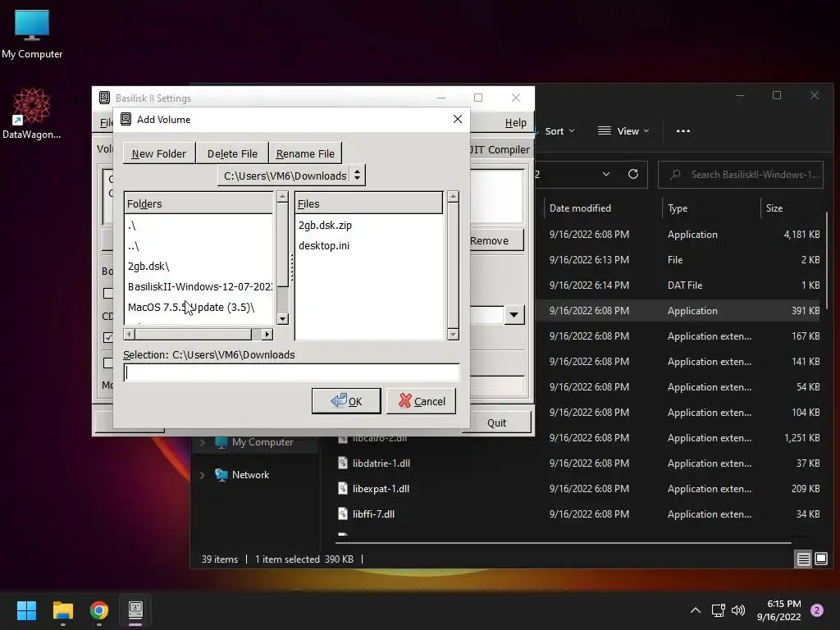The height and width of the screenshot is (630, 840).
Task: Click libdatrie-1.dll file icon
Action: tap(343, 463)
